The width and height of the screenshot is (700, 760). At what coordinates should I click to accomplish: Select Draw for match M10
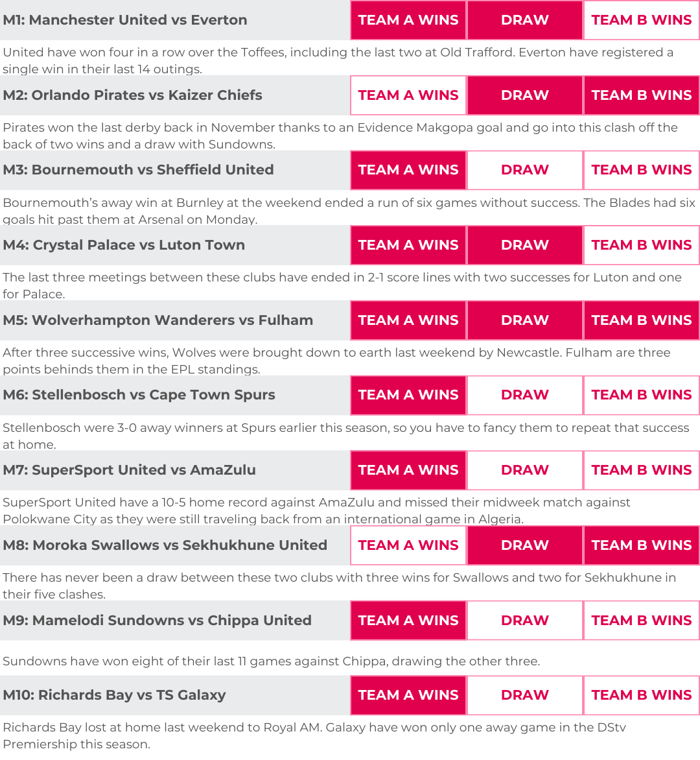click(x=525, y=695)
